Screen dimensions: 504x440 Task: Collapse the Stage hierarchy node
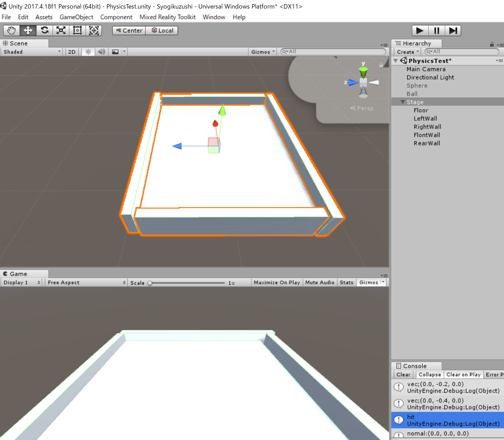click(x=402, y=102)
